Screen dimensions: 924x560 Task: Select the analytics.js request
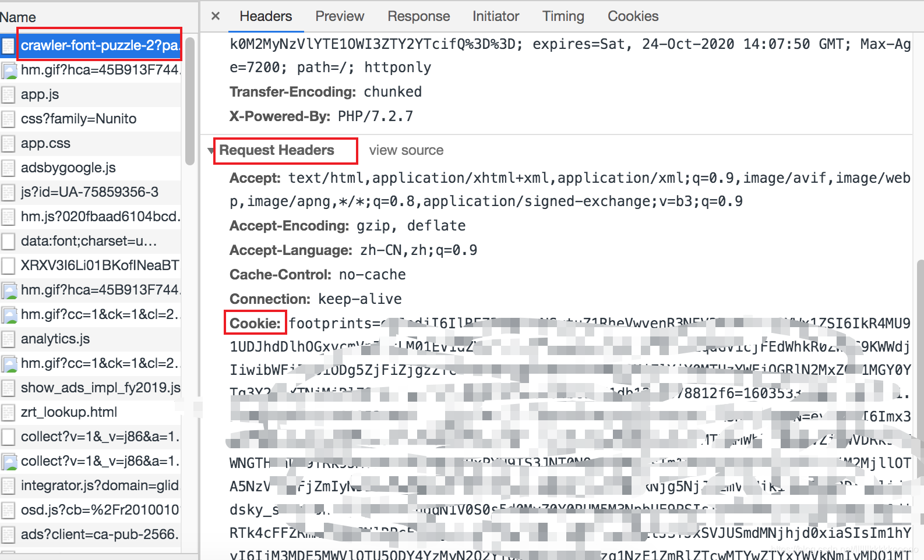(x=90, y=339)
